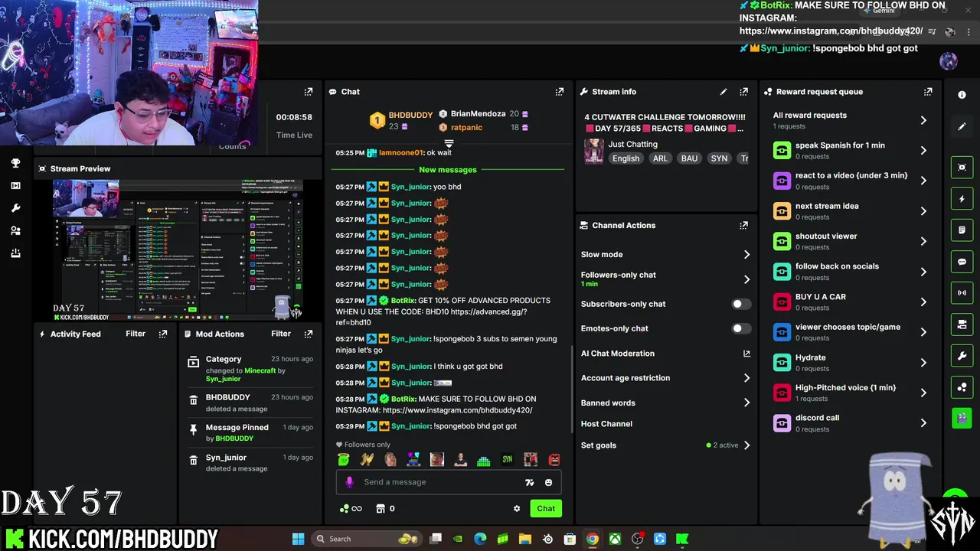Viewport: 980px width, 551px height.
Task: Click the info icon in right sidebar
Action: (962, 95)
